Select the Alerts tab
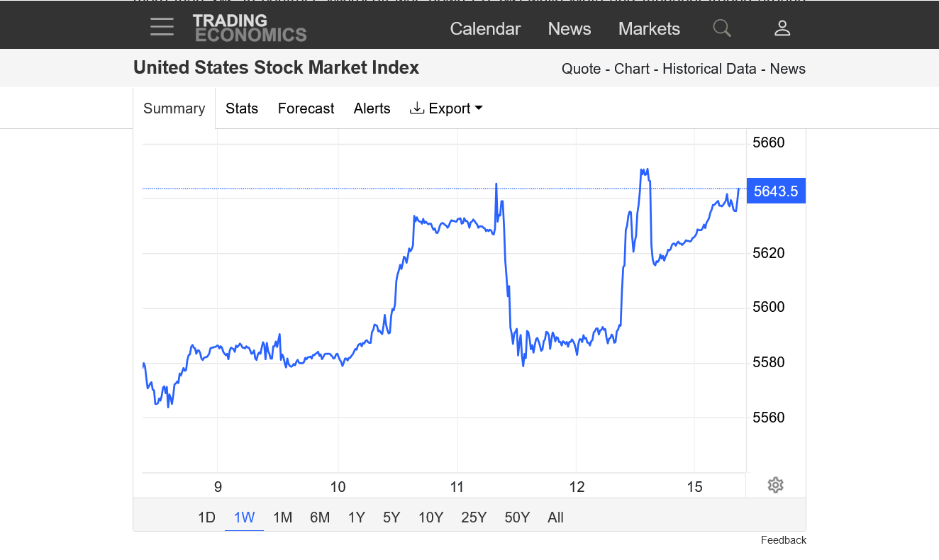This screenshot has width=939, height=560. (372, 108)
